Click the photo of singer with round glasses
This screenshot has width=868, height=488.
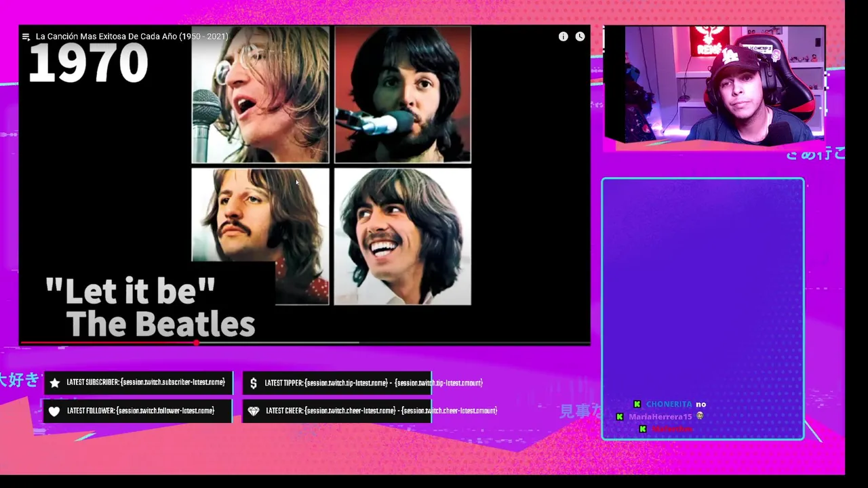tap(260, 95)
